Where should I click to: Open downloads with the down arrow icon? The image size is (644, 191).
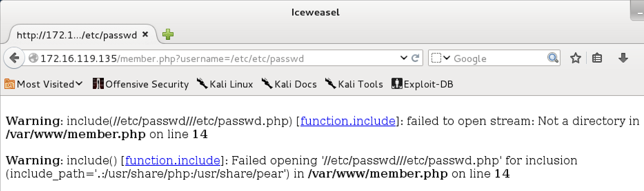[x=623, y=58]
